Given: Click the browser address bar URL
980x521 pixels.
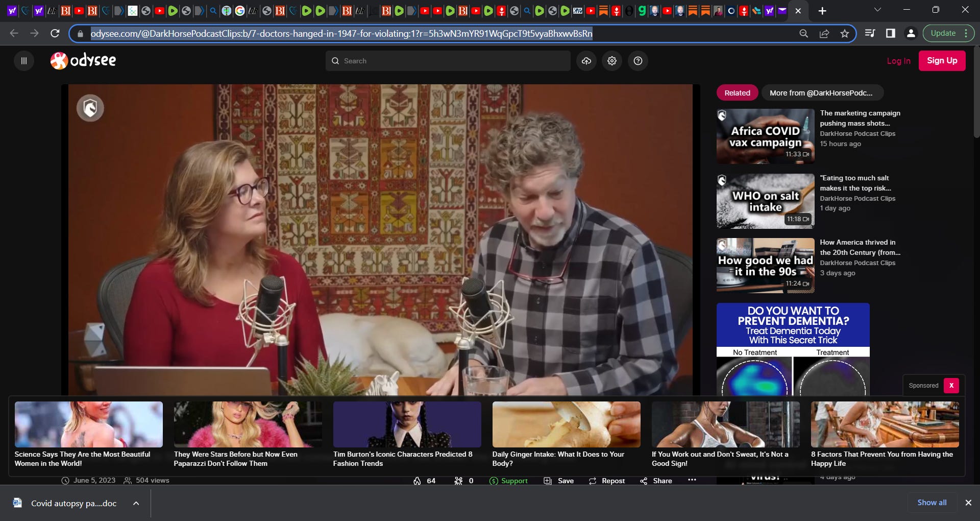Looking at the screenshot, I should [x=341, y=34].
